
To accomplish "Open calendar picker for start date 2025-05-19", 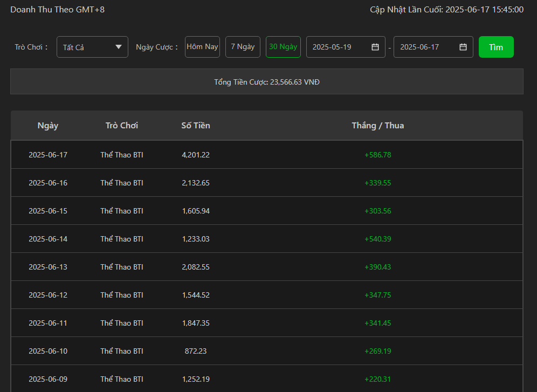I will 375,47.
